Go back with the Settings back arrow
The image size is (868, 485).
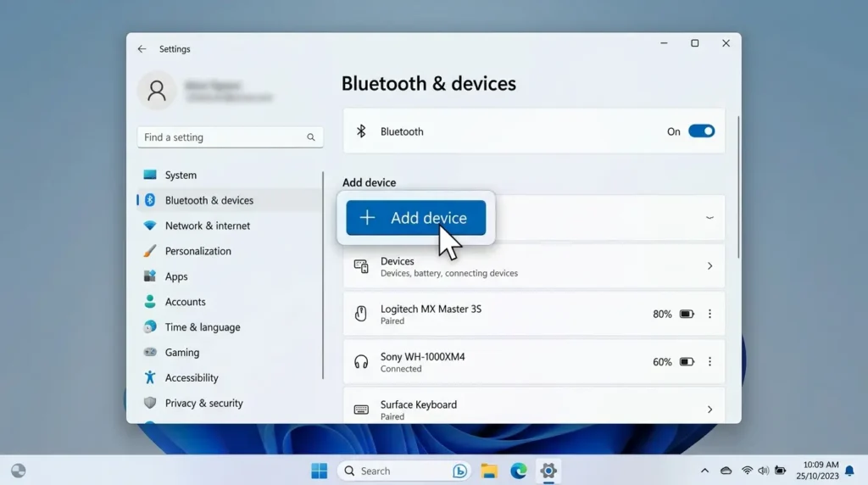point(142,48)
